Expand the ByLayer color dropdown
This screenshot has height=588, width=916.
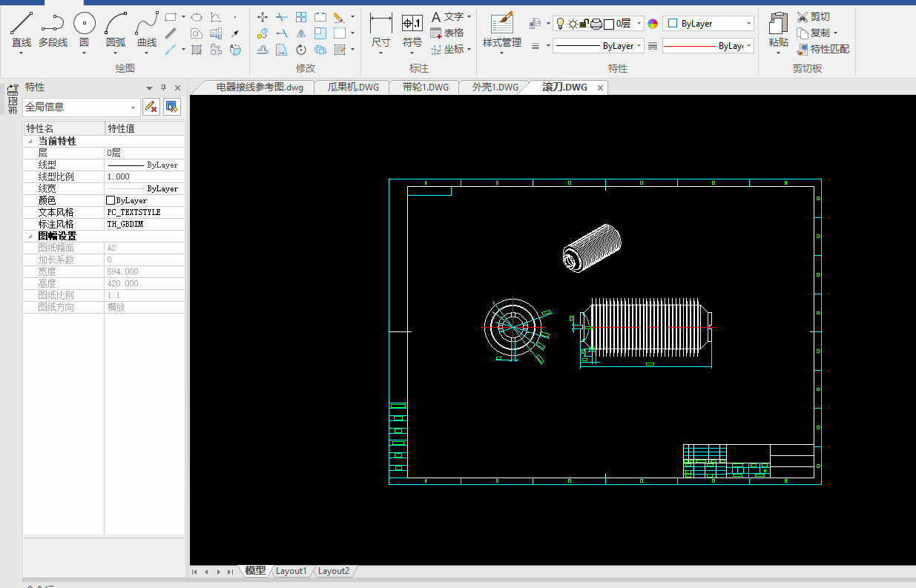(748, 24)
